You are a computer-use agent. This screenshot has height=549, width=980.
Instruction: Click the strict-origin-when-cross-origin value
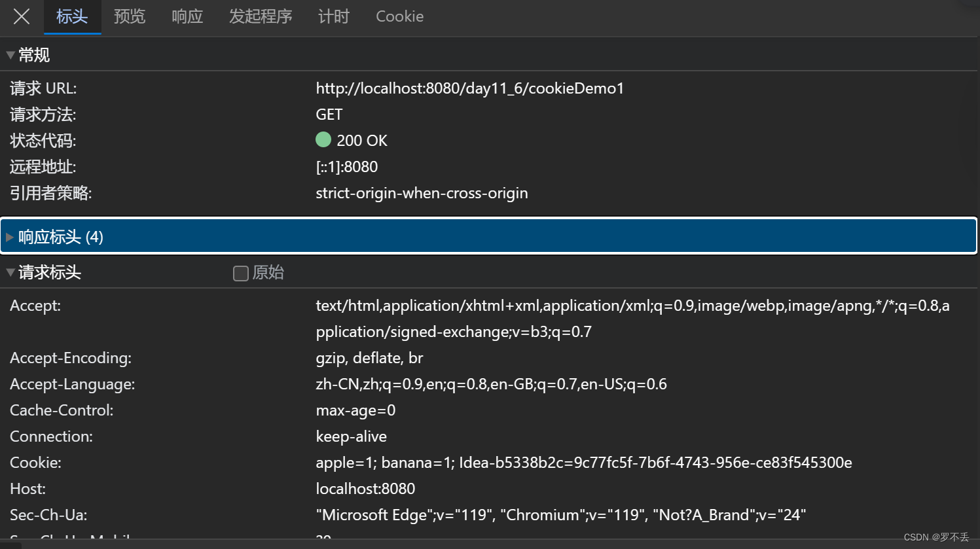422,193
